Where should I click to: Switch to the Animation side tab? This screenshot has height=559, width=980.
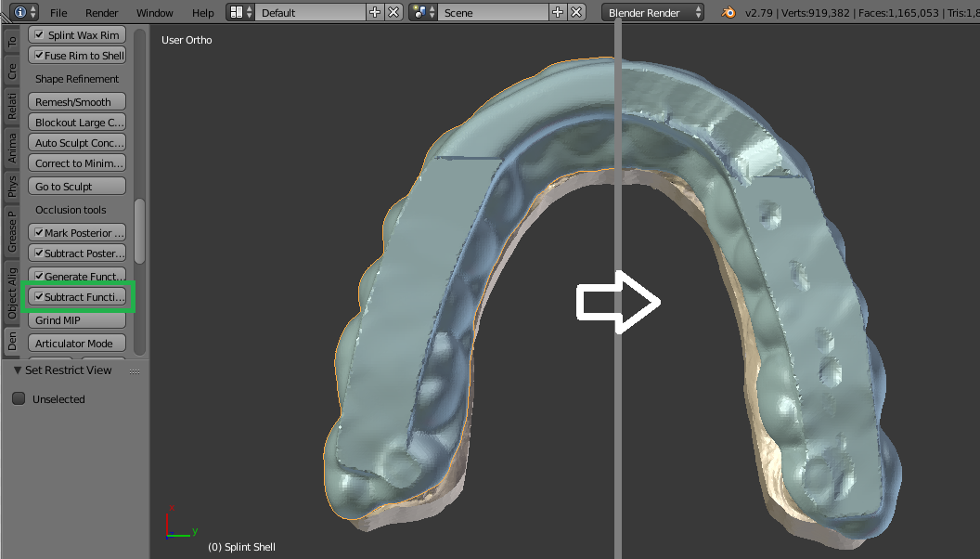click(11, 147)
